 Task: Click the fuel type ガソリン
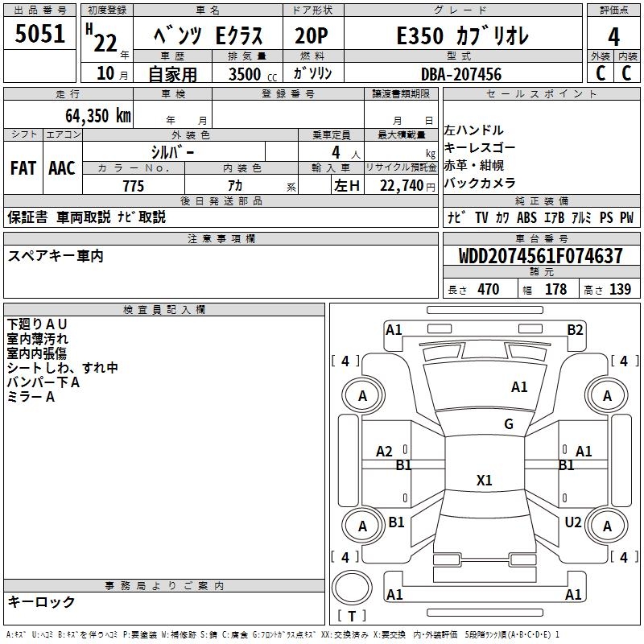click(312, 73)
